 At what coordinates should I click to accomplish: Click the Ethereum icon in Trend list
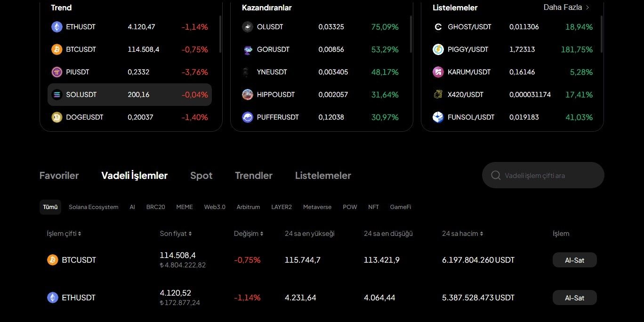pos(57,27)
